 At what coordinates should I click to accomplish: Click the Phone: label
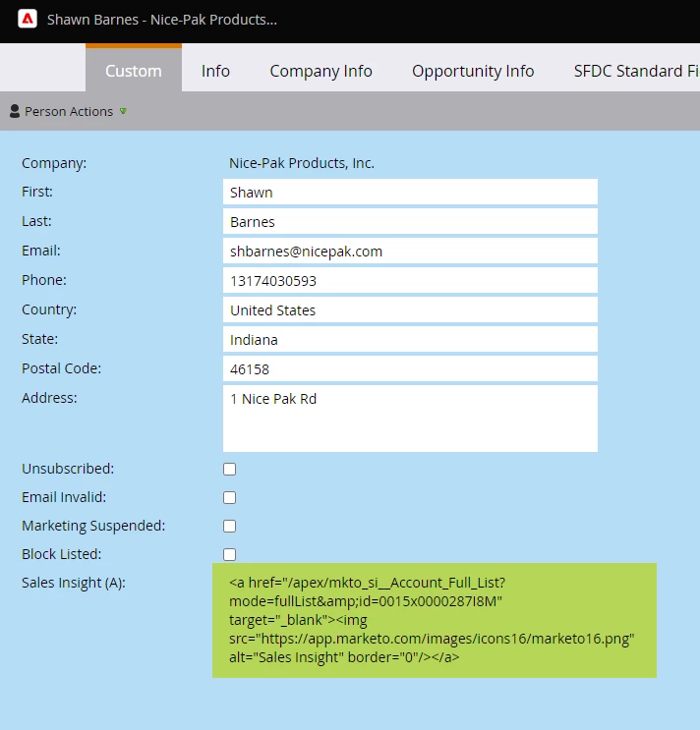pos(44,280)
